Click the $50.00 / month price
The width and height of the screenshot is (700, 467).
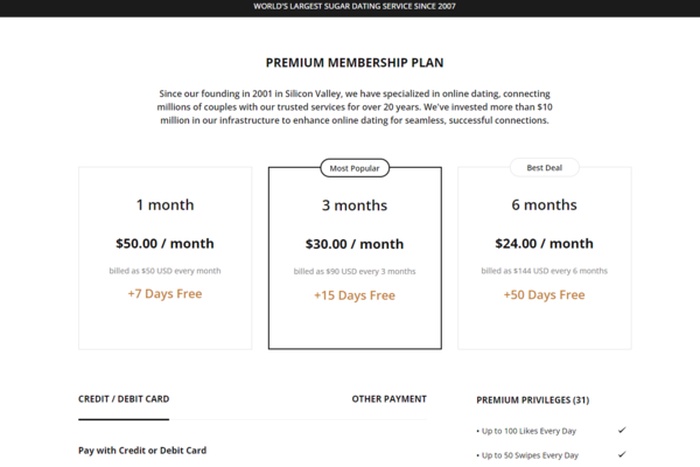165,243
